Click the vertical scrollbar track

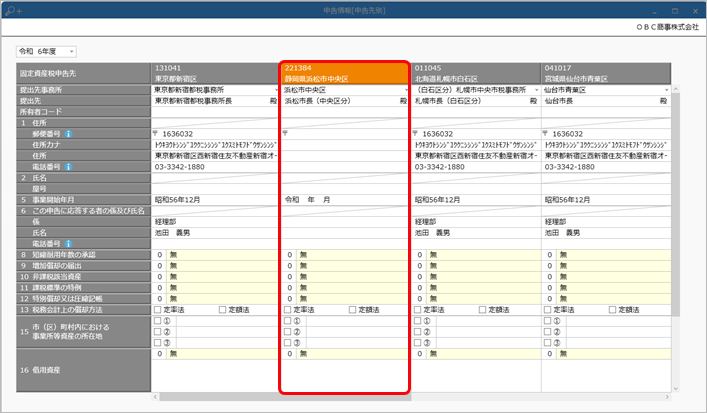click(x=675, y=349)
